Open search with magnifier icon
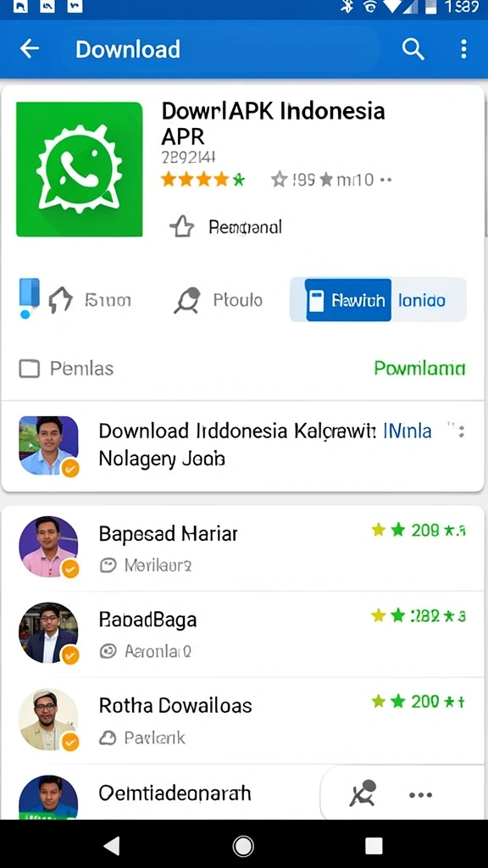Viewport: 488px width, 868px height. (413, 49)
